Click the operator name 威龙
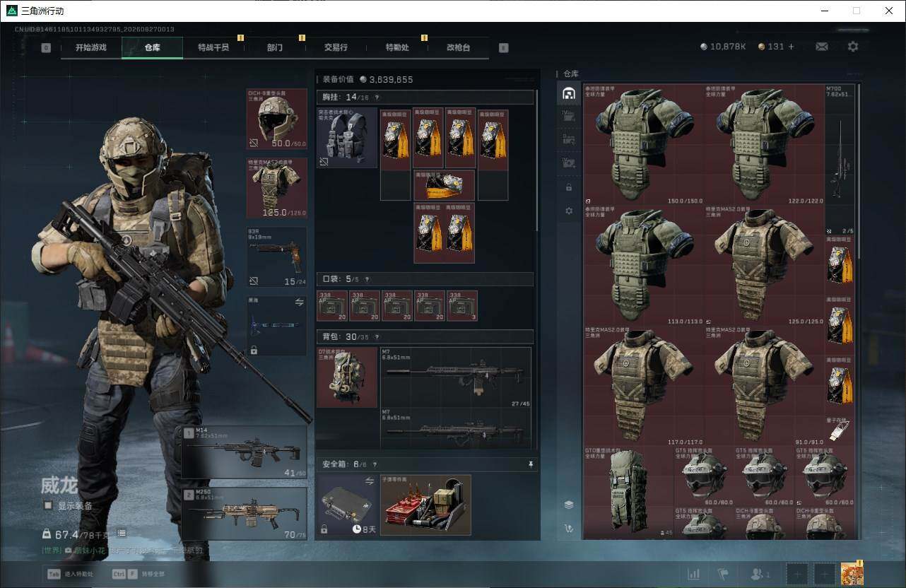Image resolution: width=906 pixels, height=588 pixels. click(x=59, y=486)
